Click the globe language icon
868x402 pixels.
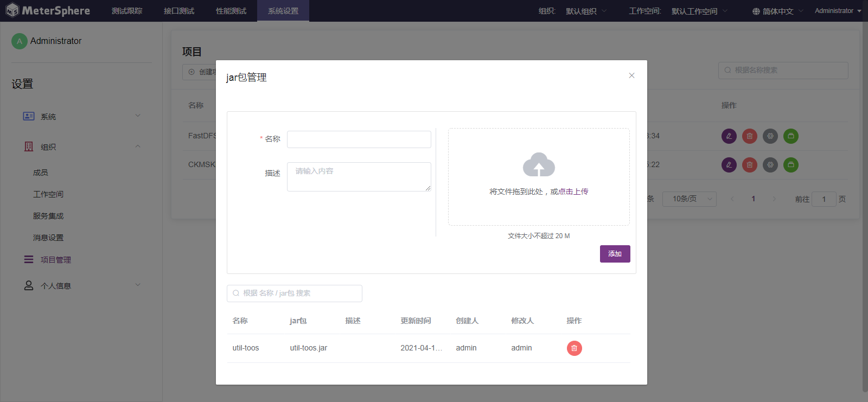coord(756,11)
